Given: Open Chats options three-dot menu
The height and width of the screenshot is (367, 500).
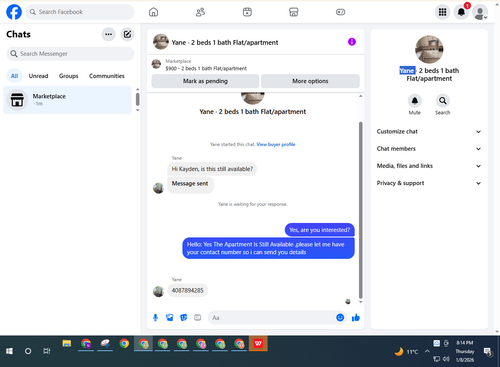Looking at the screenshot, I should pos(108,34).
